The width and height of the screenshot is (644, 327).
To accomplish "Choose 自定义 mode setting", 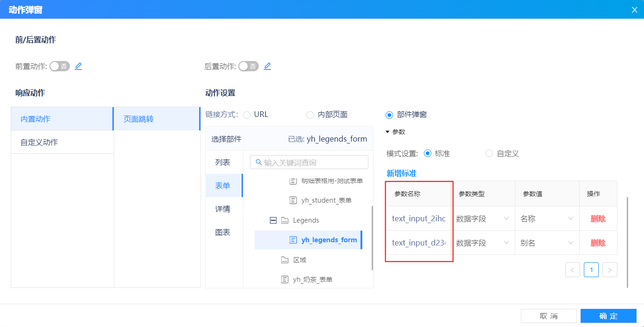I will pyautogui.click(x=489, y=153).
